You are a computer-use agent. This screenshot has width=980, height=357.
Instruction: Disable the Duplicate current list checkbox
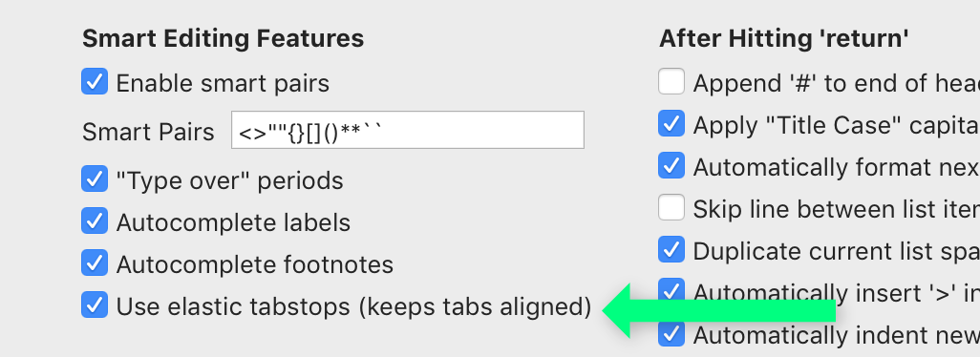671,250
